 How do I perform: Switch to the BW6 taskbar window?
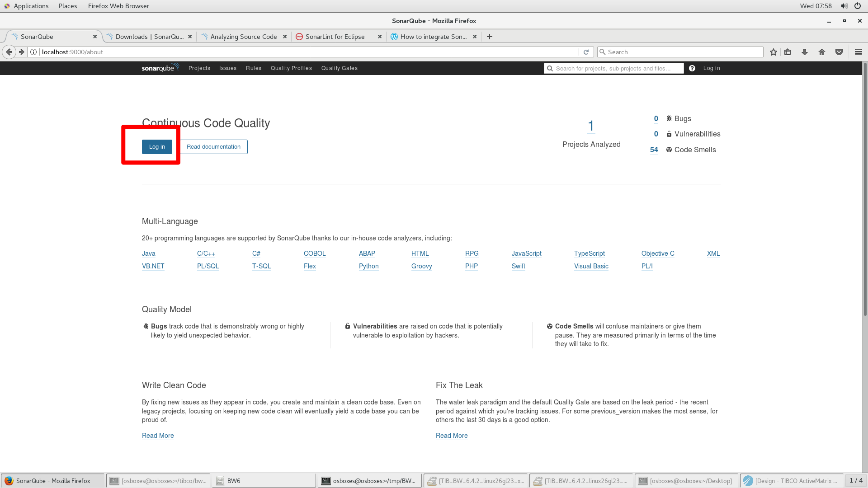pos(264,481)
